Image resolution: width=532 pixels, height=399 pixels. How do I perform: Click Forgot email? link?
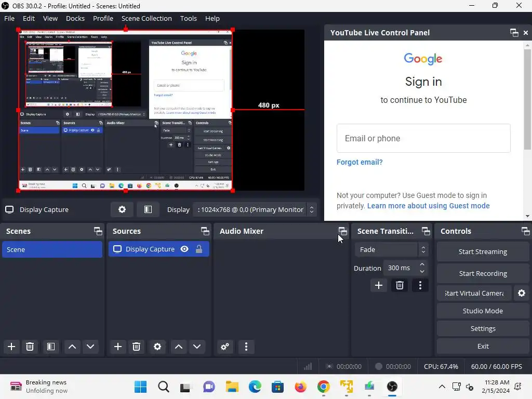pyautogui.click(x=360, y=162)
